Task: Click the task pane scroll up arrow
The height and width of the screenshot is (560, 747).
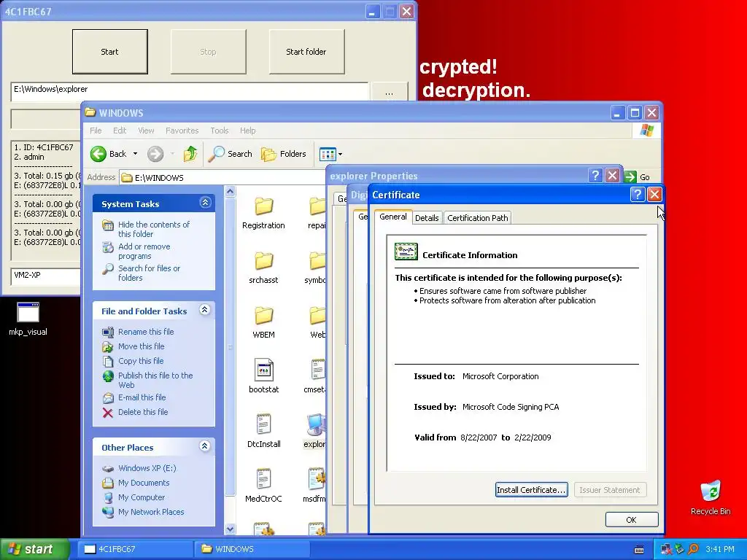Action: click(230, 192)
